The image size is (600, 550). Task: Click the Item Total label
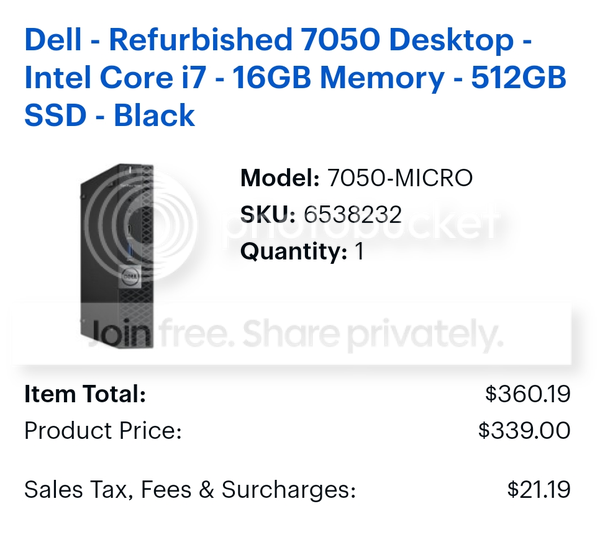[x=85, y=394]
